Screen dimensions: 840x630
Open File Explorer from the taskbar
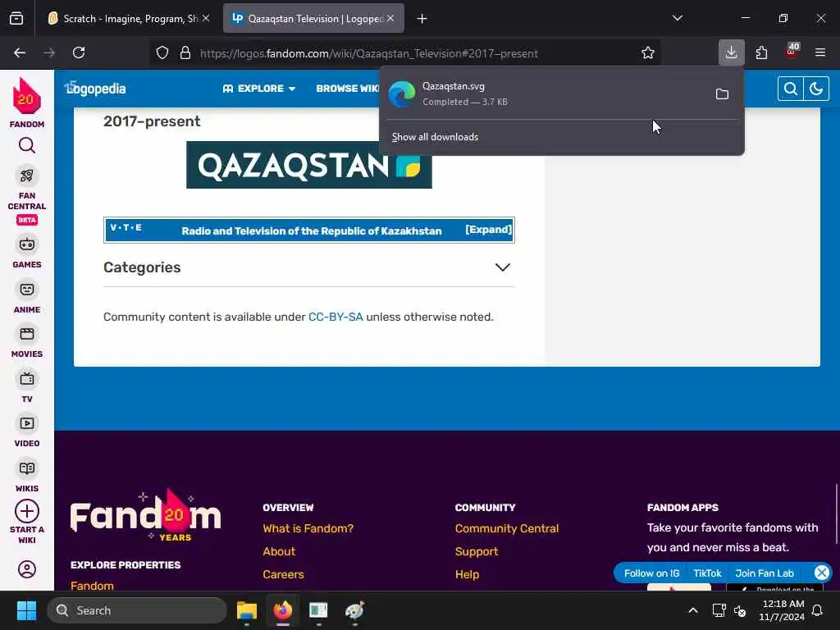click(x=247, y=610)
